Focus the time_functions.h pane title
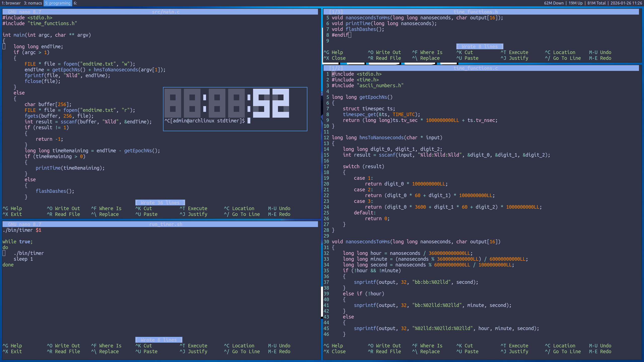 tap(475, 12)
